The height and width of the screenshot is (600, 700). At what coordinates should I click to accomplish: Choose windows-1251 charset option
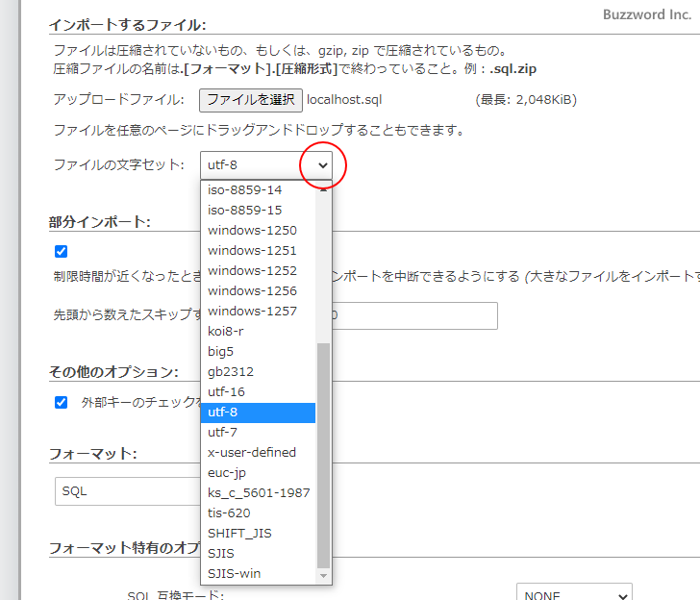(258, 250)
